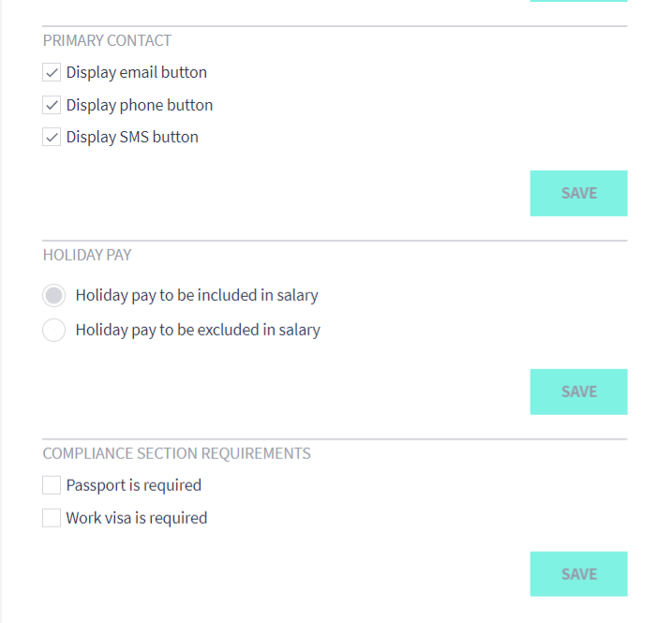The height and width of the screenshot is (623, 672).
Task: Enable the Passport is required checkbox
Action: tap(52, 485)
